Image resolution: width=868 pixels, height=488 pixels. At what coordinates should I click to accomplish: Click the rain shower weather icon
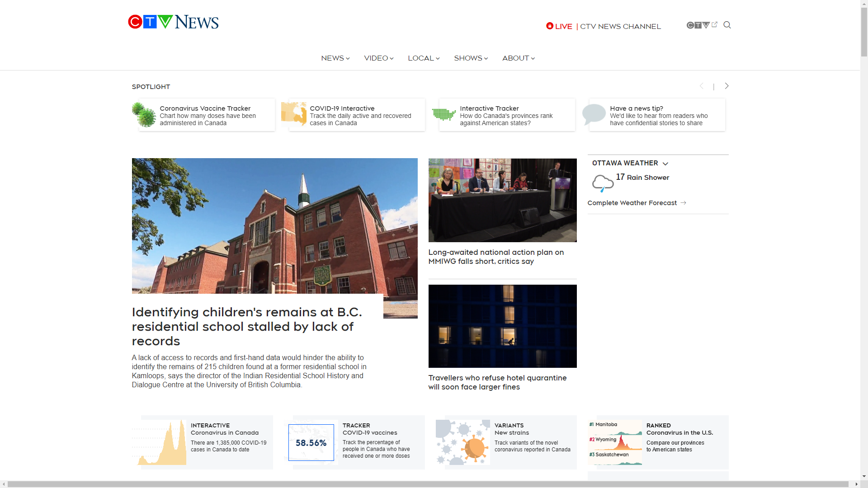click(x=603, y=183)
